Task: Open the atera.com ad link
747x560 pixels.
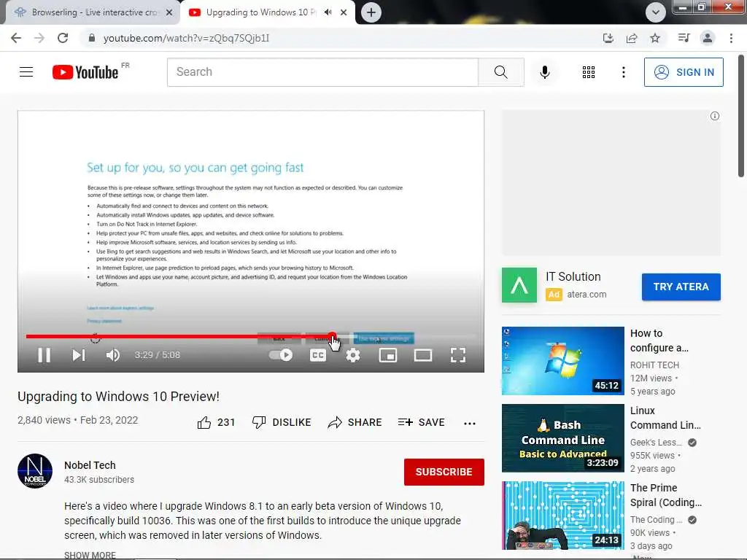Action: (587, 295)
